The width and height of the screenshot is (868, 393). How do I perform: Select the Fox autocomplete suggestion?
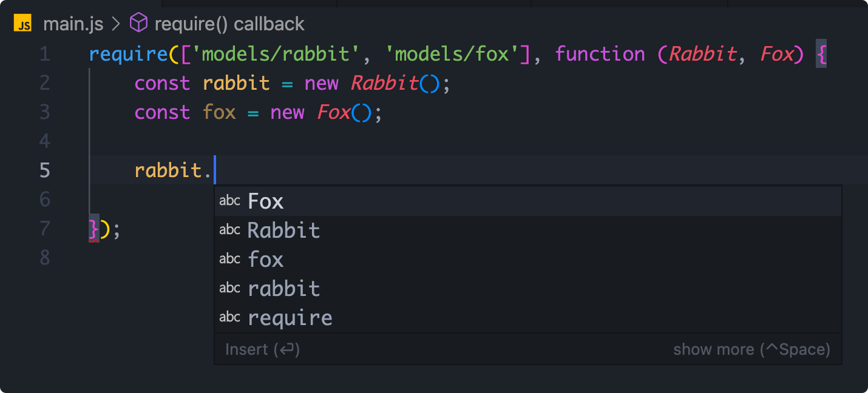(265, 200)
